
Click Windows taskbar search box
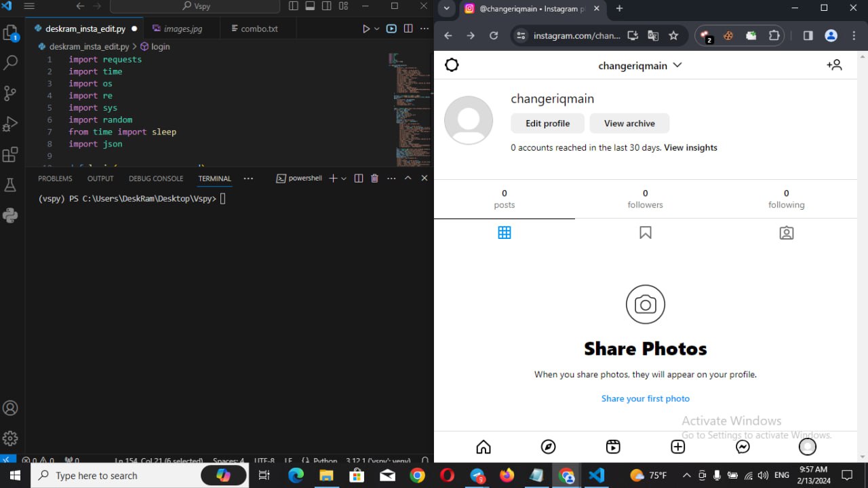click(139, 476)
